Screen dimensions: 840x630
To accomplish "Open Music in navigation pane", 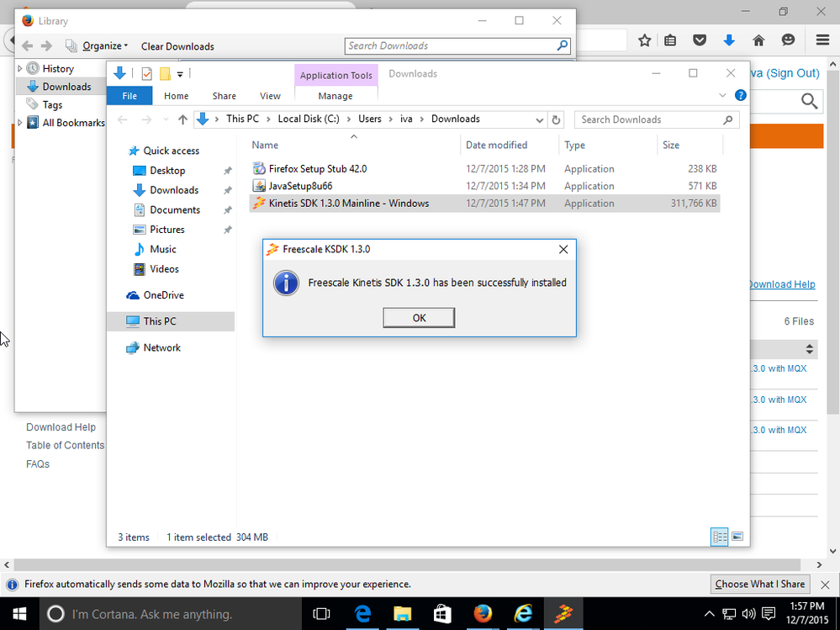I will pos(163,249).
